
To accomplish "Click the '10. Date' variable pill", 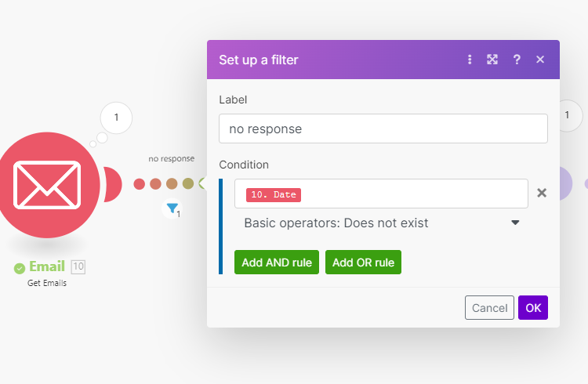I will [274, 194].
